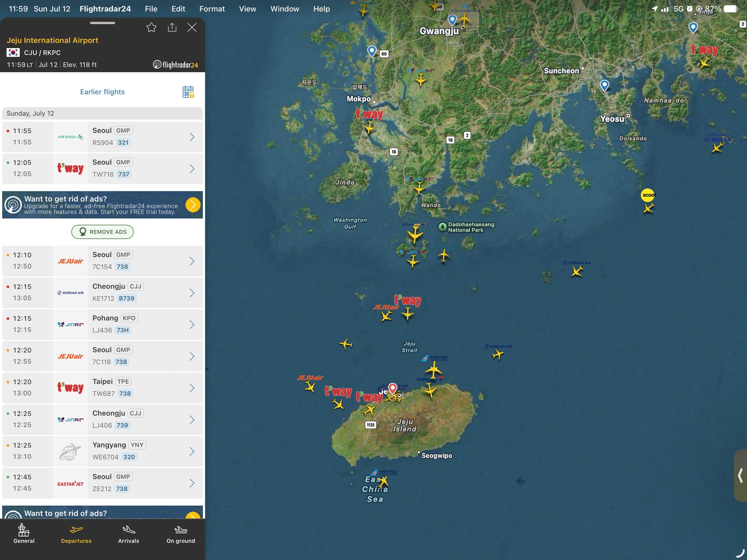Open the WE6704 Yangyang flight chevron
The image size is (747, 560).
point(192,451)
